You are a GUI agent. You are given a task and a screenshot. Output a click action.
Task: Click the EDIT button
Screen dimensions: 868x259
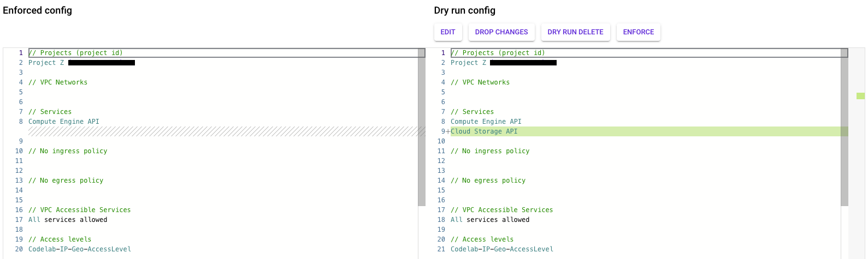click(448, 32)
